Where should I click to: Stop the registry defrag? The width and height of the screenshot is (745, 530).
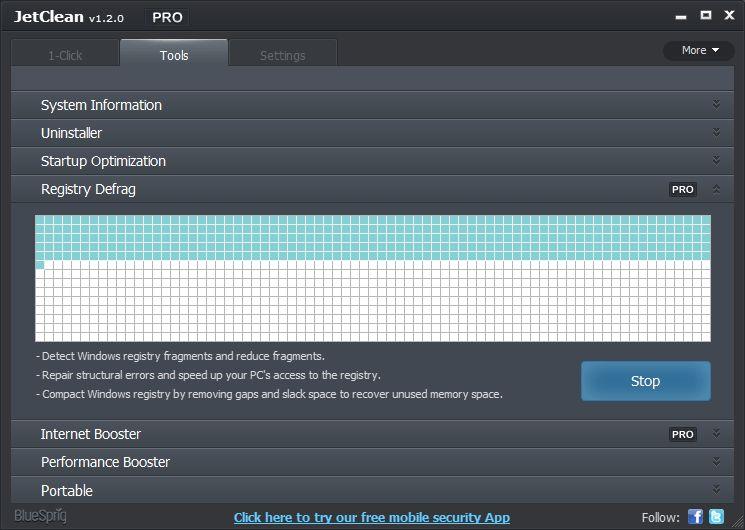click(x=646, y=381)
